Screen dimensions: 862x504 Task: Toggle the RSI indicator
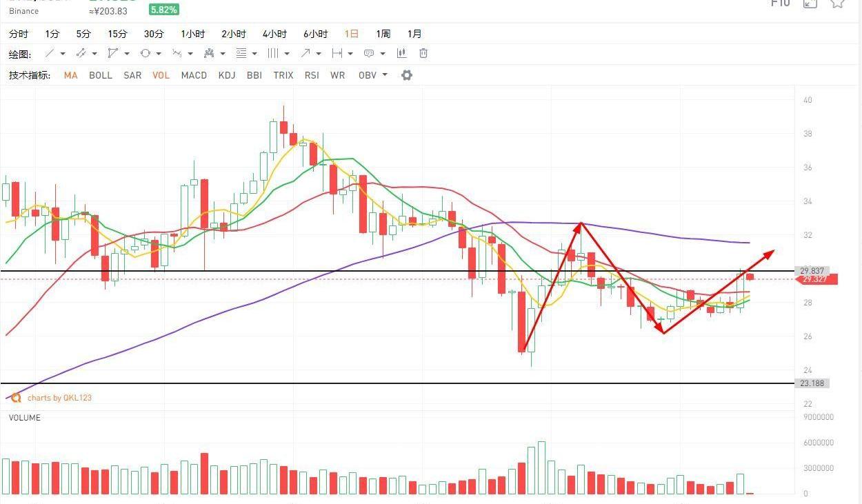coord(312,75)
